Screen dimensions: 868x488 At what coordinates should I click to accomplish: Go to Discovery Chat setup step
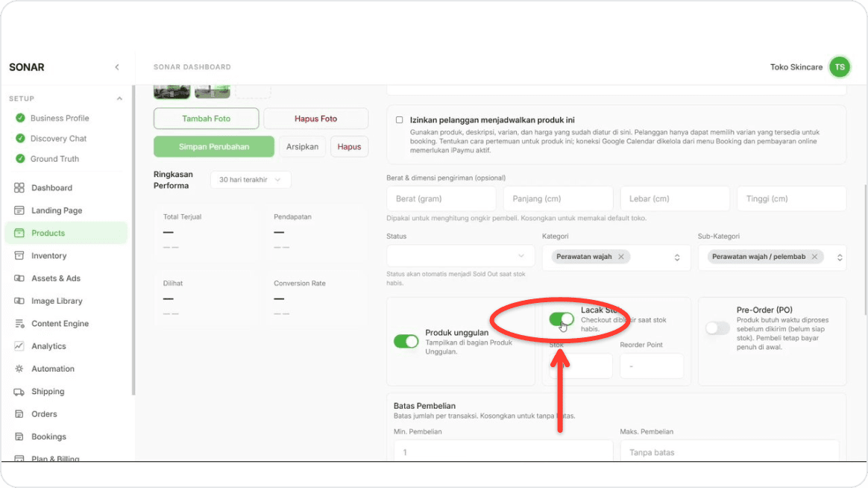point(58,139)
